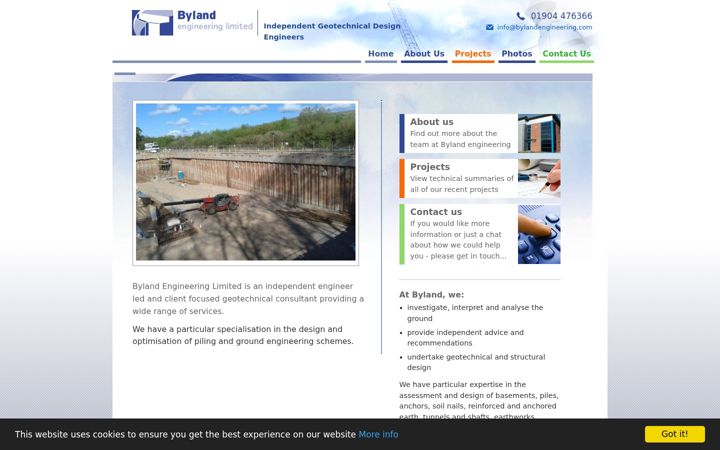Open the Contact Us menu item
720x450 pixels.
[x=566, y=54]
